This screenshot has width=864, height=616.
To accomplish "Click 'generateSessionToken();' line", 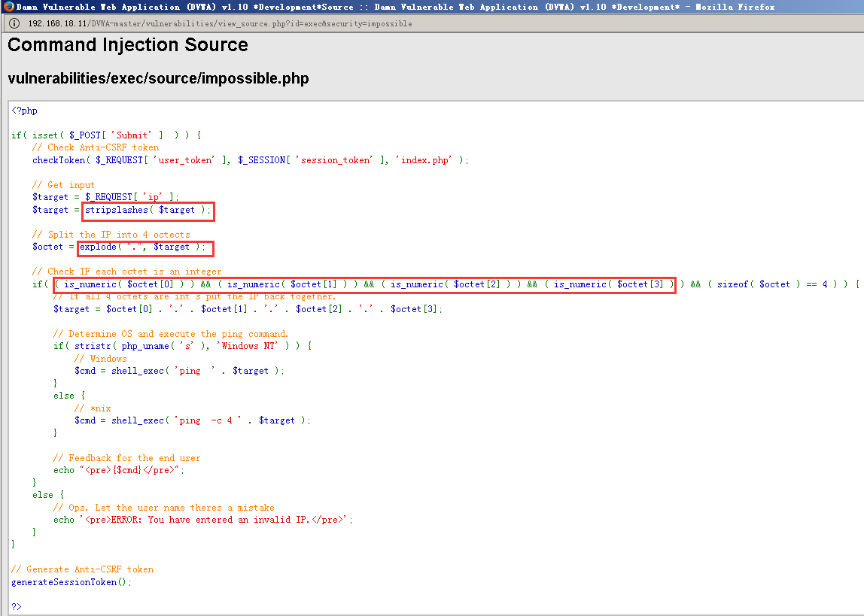I will [x=71, y=582].
